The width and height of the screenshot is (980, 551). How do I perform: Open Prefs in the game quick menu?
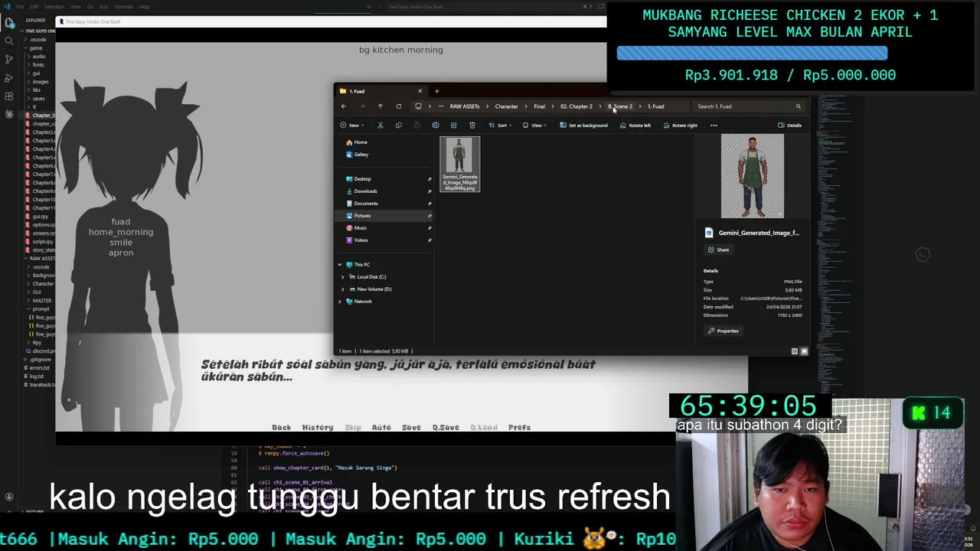point(519,428)
